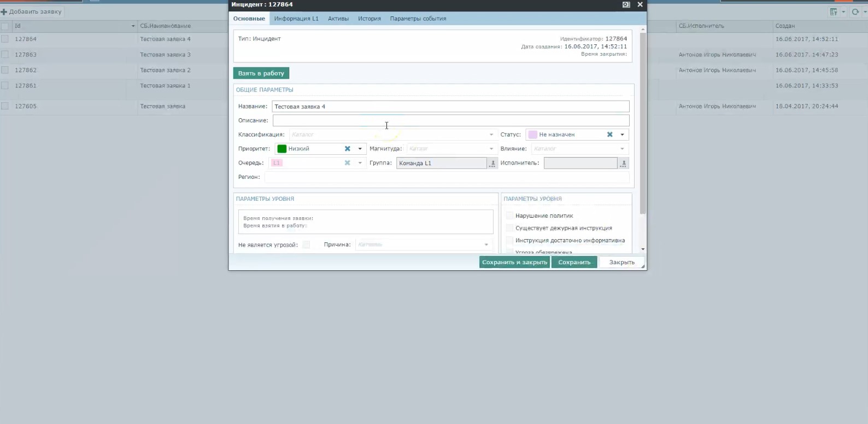Click the Группа person picker icon
The width and height of the screenshot is (868, 424).
tap(492, 163)
